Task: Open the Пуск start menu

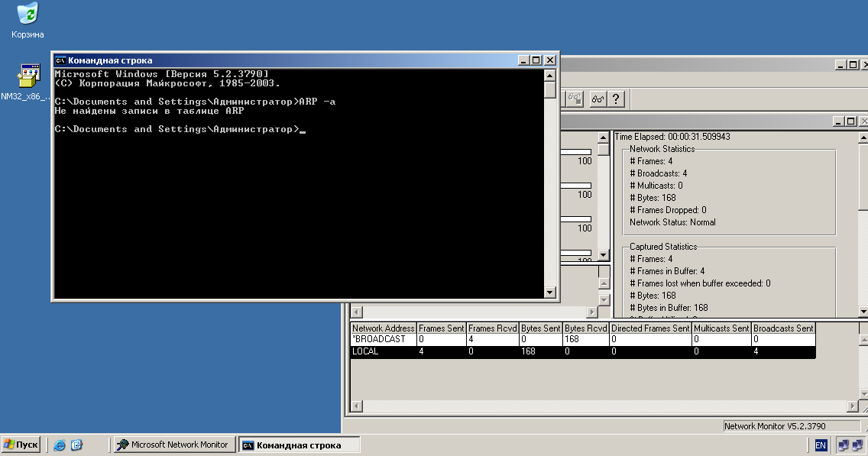Action: (21, 445)
